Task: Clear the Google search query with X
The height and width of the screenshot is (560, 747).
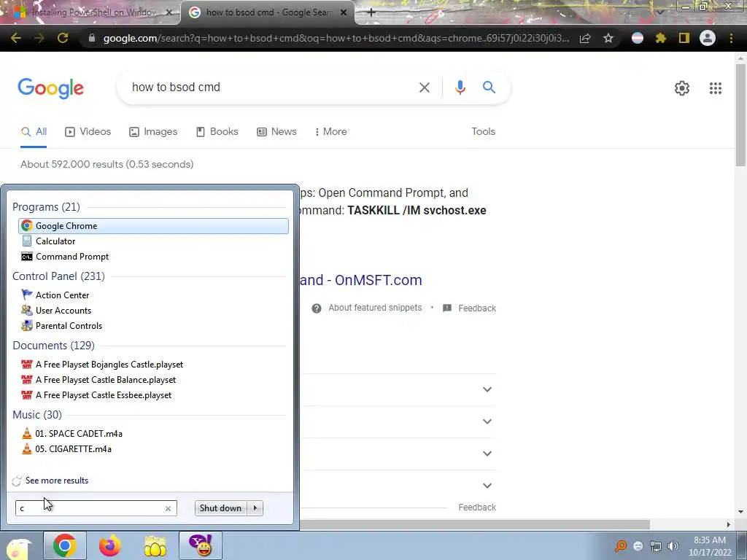Action: (x=424, y=87)
